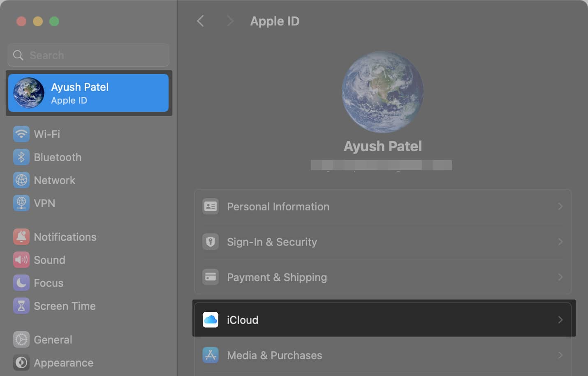Click the iCloud cloud icon

(211, 320)
